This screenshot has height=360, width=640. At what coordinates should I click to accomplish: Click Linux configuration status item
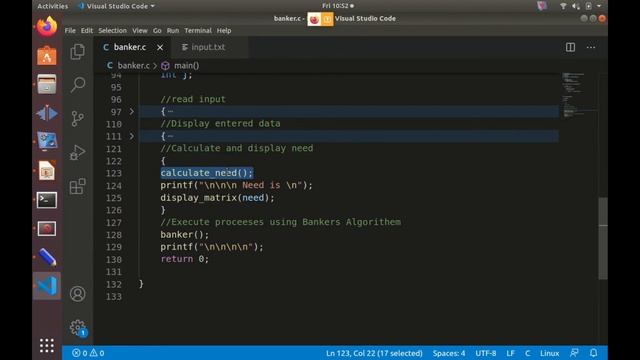(549, 353)
